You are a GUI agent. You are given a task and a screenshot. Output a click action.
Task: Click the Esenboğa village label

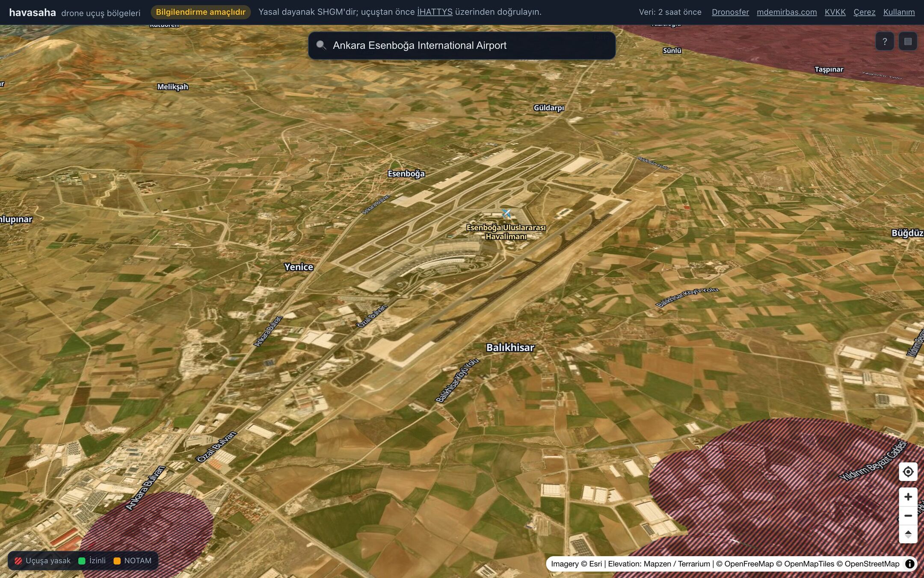(x=406, y=174)
